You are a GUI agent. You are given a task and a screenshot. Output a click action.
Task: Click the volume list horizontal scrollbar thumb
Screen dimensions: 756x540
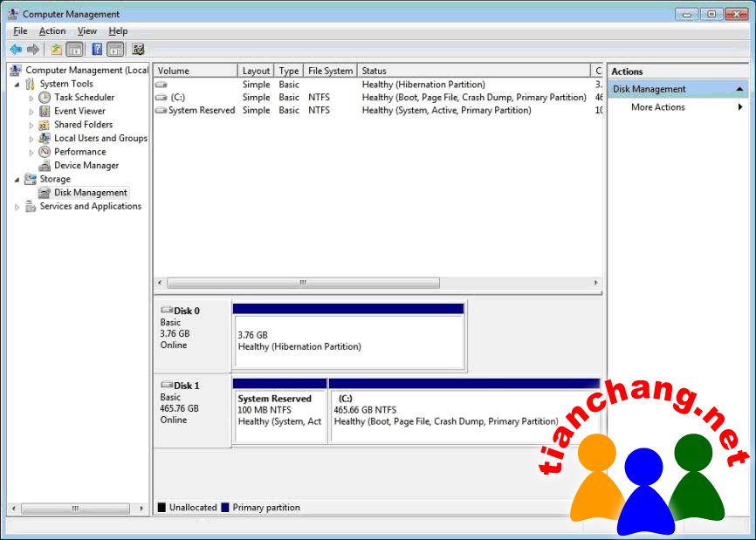303,283
